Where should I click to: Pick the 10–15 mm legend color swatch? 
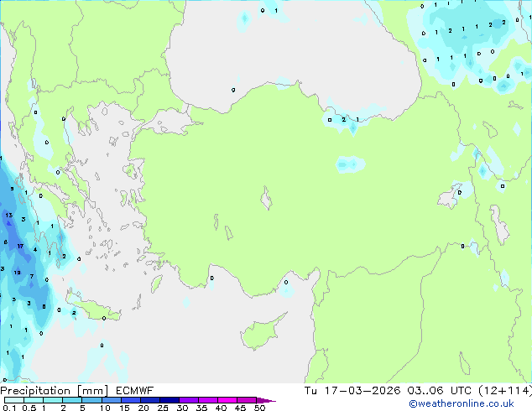point(111,400)
